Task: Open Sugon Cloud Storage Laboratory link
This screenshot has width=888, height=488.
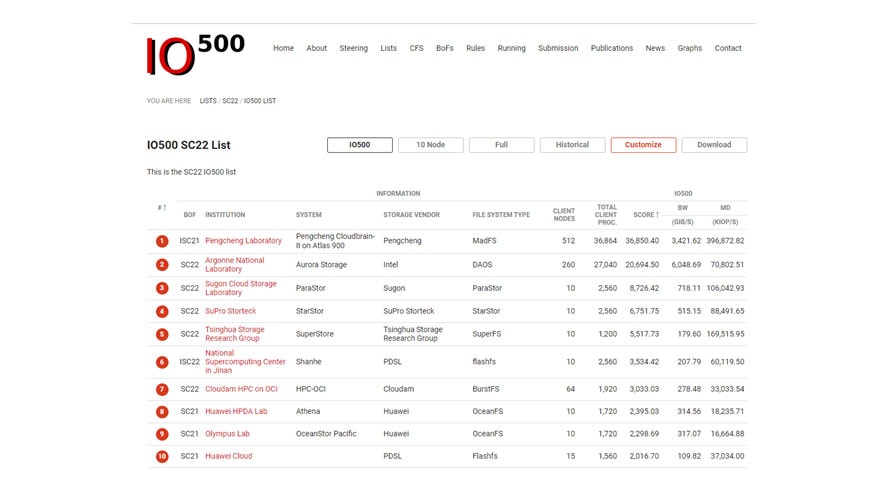Action: [x=241, y=288]
